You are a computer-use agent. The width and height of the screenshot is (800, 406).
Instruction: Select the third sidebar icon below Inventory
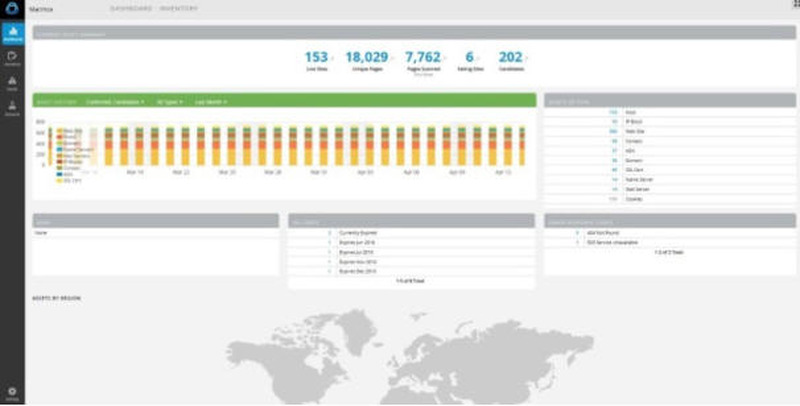pos(12,82)
